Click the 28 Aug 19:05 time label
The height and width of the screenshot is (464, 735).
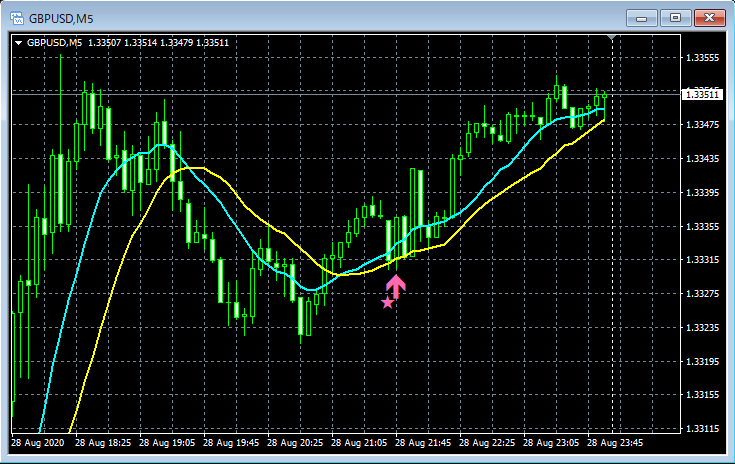click(167, 442)
